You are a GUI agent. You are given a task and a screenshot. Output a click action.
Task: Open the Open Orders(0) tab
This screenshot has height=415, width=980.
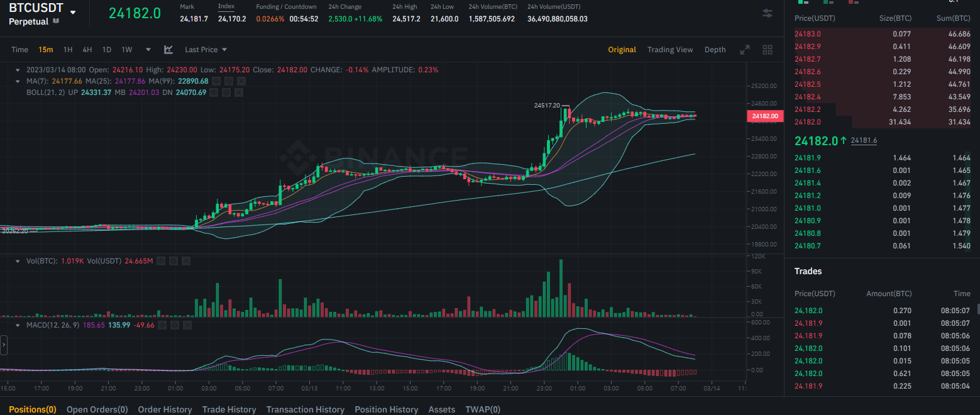point(97,409)
